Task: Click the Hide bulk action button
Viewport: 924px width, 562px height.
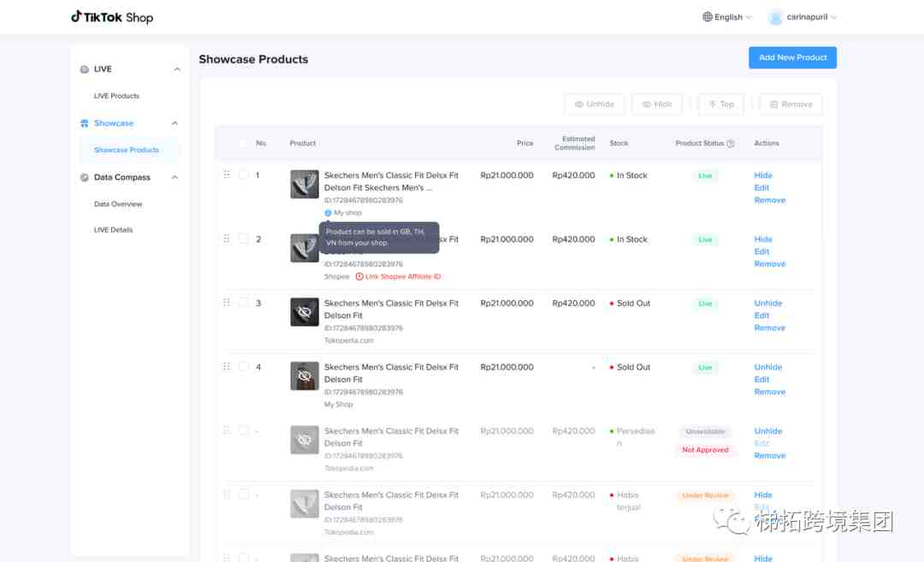Action: pyautogui.click(x=657, y=104)
